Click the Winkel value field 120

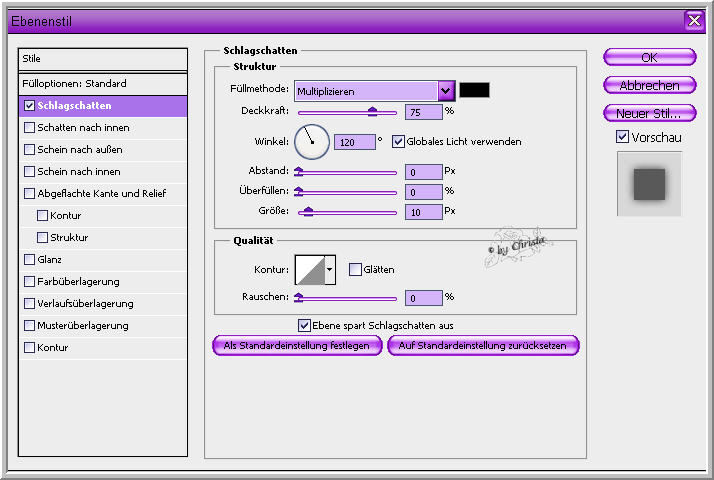[x=355, y=142]
